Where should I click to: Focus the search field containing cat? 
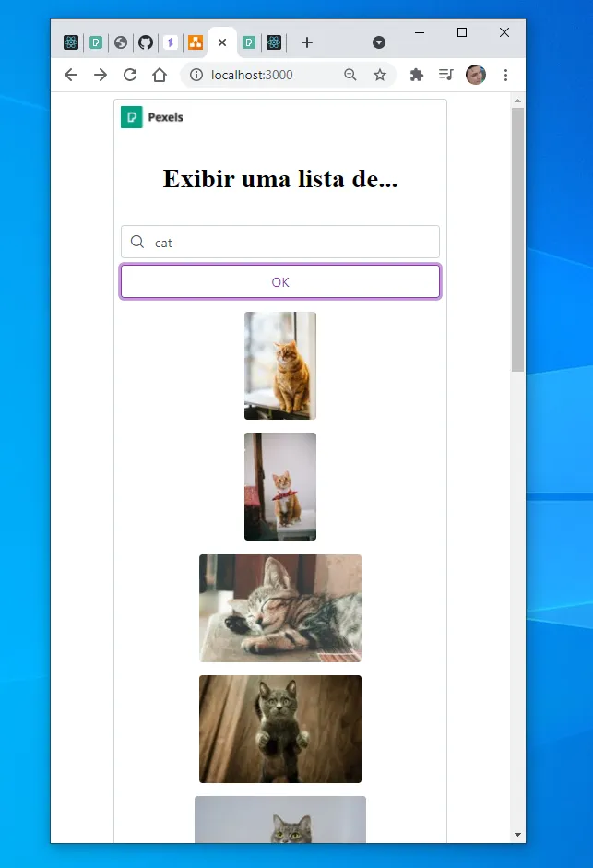click(x=280, y=242)
